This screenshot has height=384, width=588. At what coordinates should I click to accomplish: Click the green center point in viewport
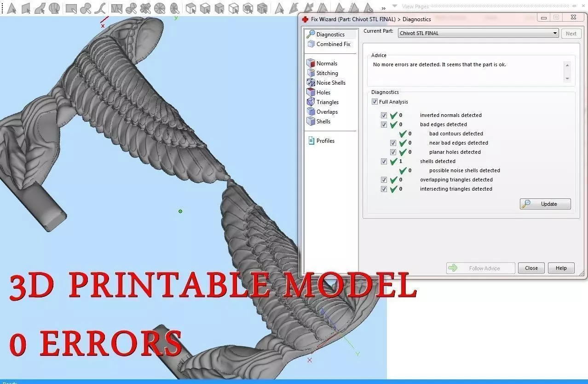tap(180, 211)
